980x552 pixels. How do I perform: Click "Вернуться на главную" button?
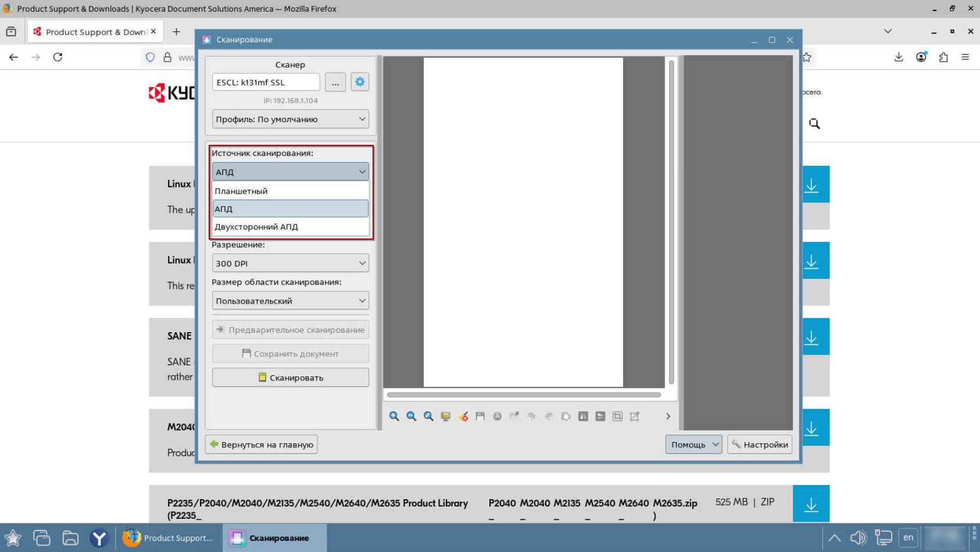pyautogui.click(x=261, y=444)
